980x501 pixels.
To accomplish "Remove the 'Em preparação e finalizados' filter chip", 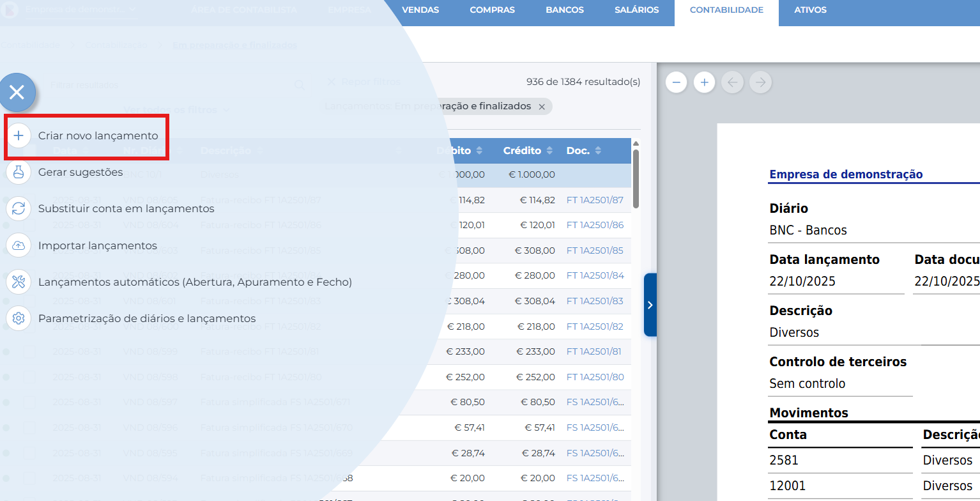I will (542, 107).
